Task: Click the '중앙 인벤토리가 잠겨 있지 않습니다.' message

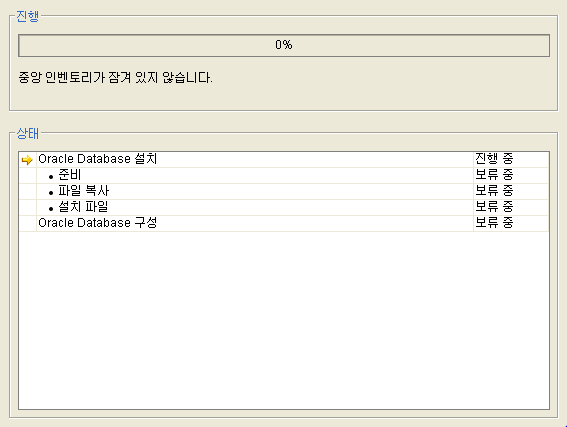Action: tap(115, 77)
